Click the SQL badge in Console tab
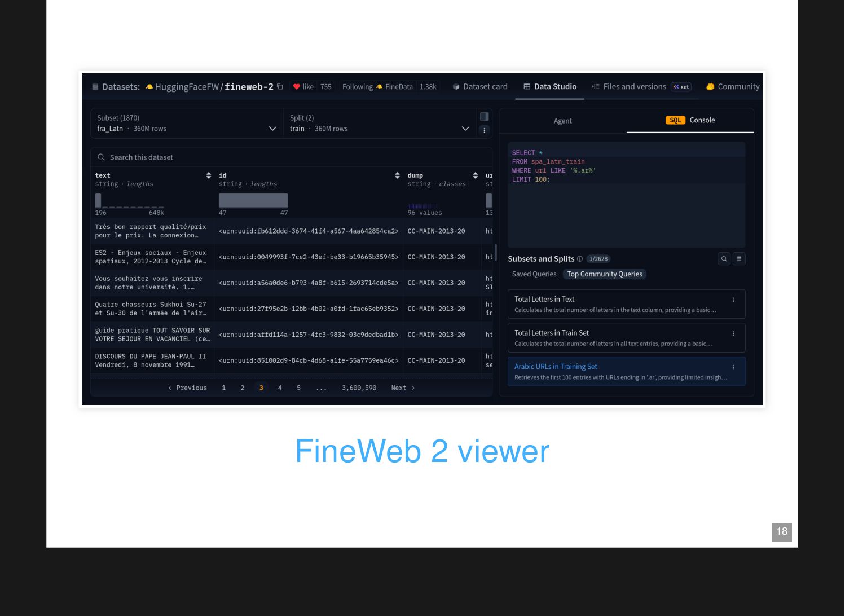This screenshot has width=845, height=616. (x=675, y=120)
